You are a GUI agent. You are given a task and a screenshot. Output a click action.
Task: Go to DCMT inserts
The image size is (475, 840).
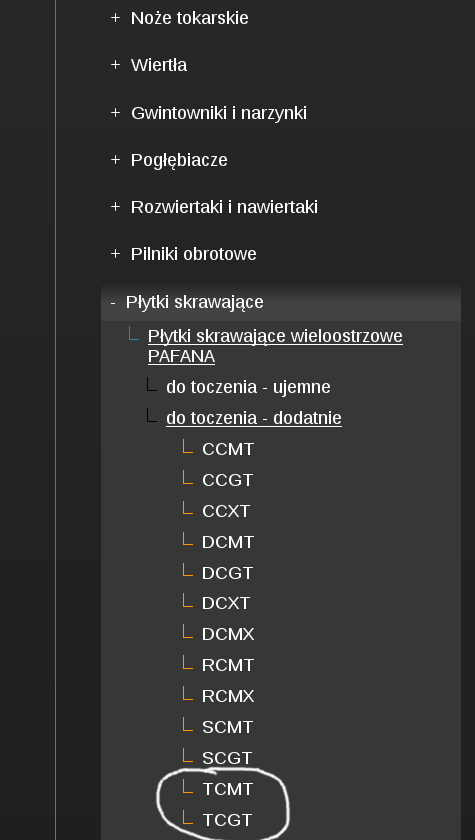tap(228, 542)
